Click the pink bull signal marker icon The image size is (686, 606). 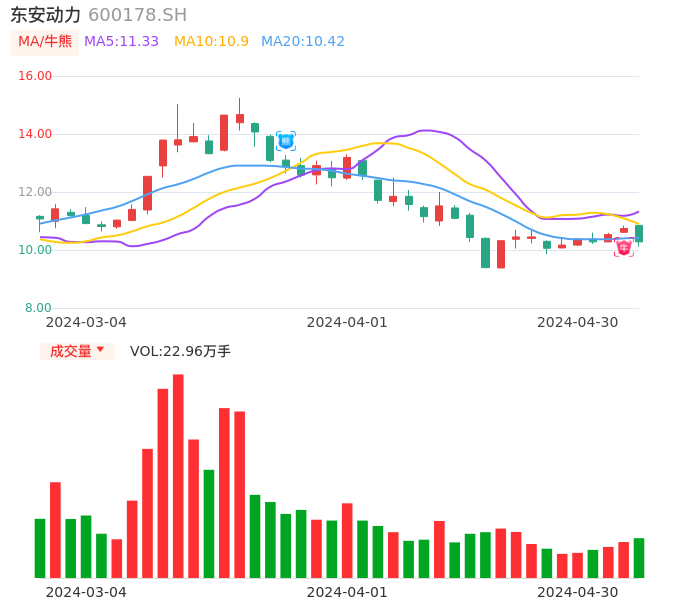point(624,247)
